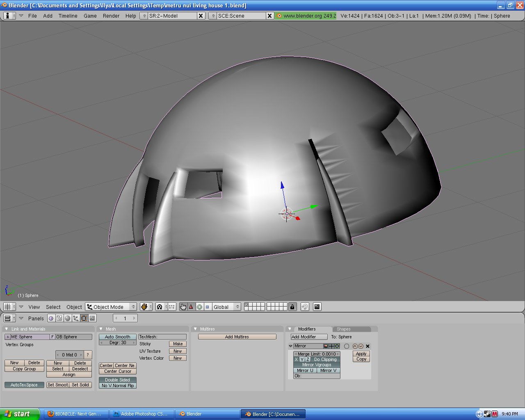Apply the Mirror modifier
This screenshot has width=525, height=420.
[361, 354]
